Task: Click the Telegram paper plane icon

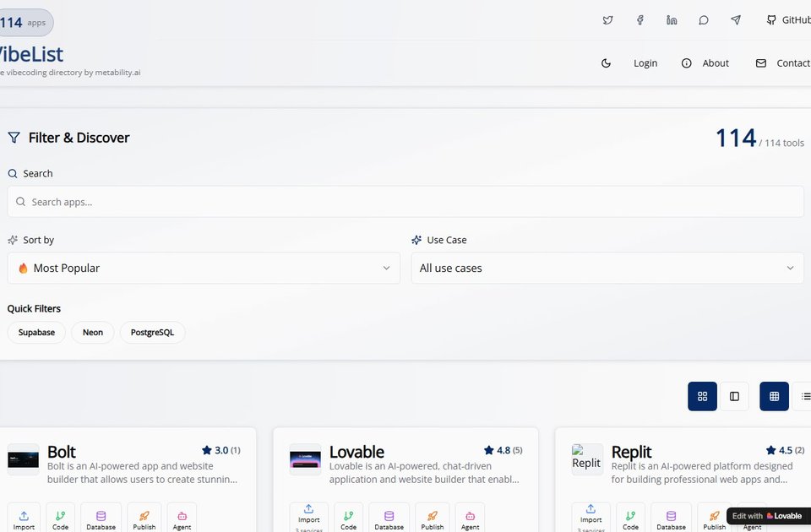Action: [x=736, y=20]
